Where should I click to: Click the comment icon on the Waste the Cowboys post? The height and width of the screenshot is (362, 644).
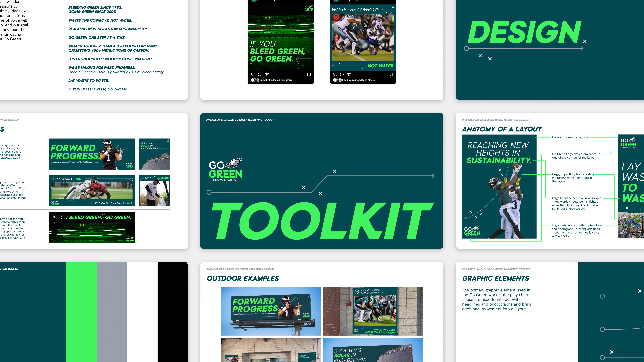pos(342,74)
